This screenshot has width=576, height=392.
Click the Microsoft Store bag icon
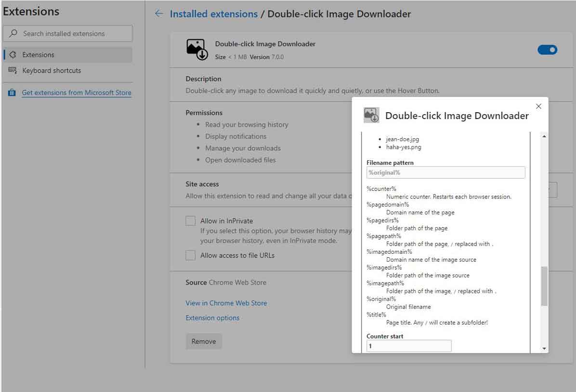coord(12,93)
